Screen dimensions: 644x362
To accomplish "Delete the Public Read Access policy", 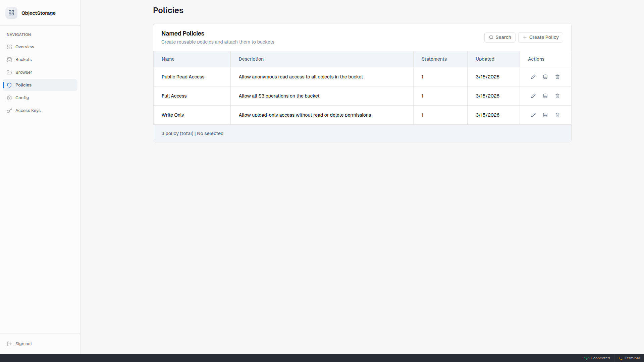I will coord(557,77).
